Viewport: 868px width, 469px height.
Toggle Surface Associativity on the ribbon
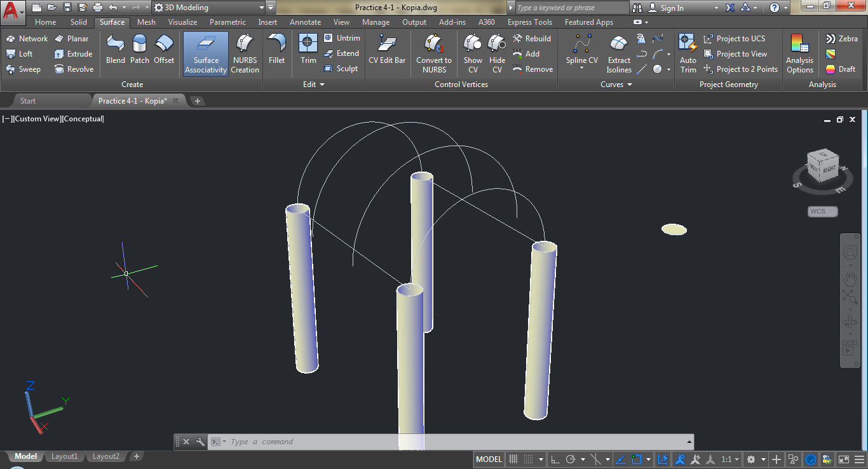(x=205, y=53)
